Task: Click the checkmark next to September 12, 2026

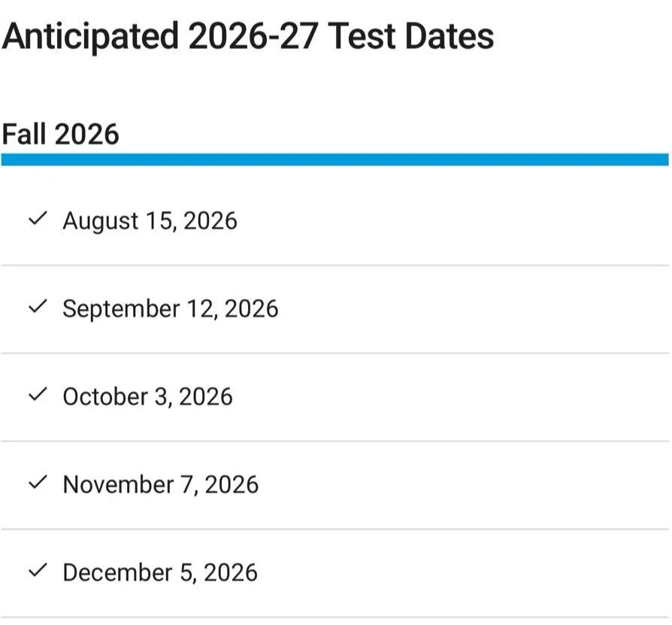Action: click(x=37, y=307)
